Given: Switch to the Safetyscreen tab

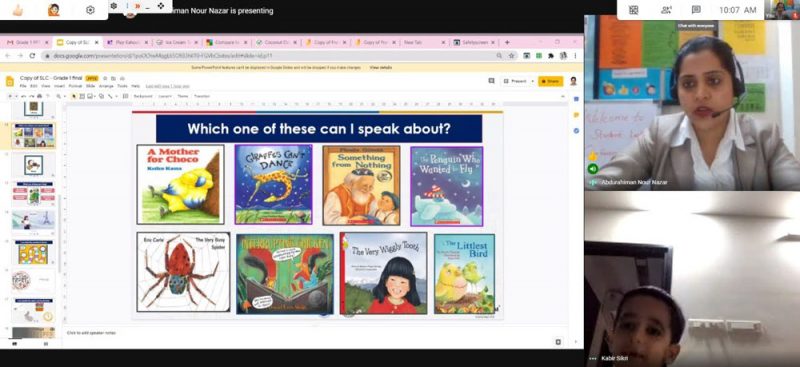Looking at the screenshot, I should [x=473, y=42].
